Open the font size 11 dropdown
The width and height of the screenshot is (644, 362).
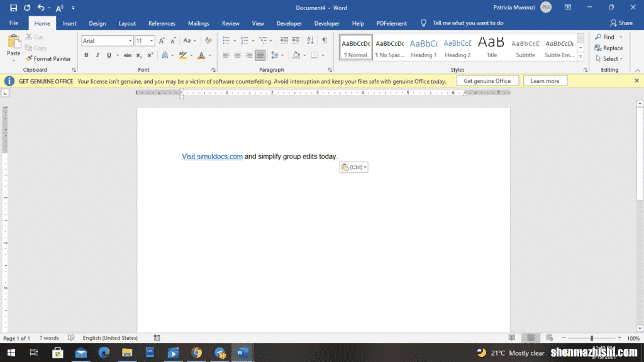click(x=152, y=41)
